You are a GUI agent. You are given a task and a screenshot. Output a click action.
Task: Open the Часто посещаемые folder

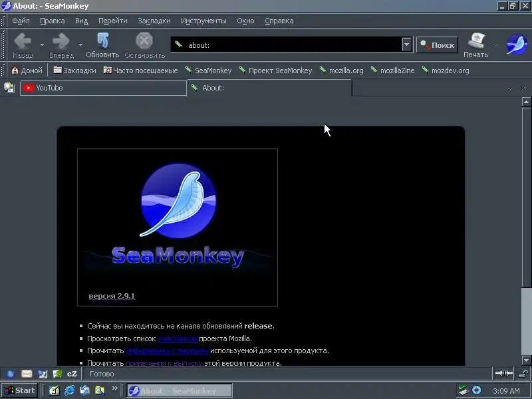(x=140, y=70)
